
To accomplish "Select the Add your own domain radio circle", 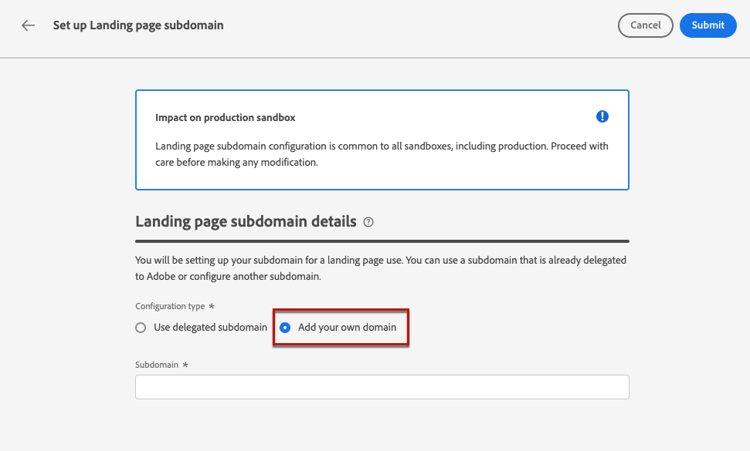I will (x=285, y=328).
